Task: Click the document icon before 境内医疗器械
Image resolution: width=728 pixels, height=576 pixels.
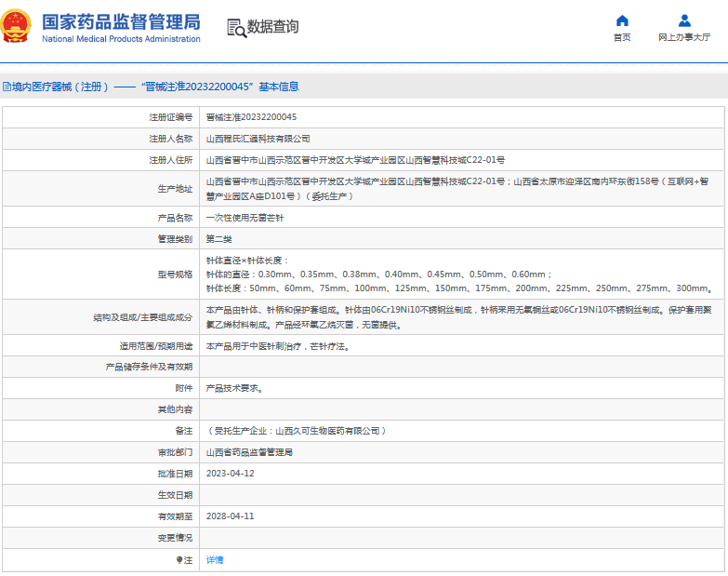Action: pyautogui.click(x=7, y=87)
